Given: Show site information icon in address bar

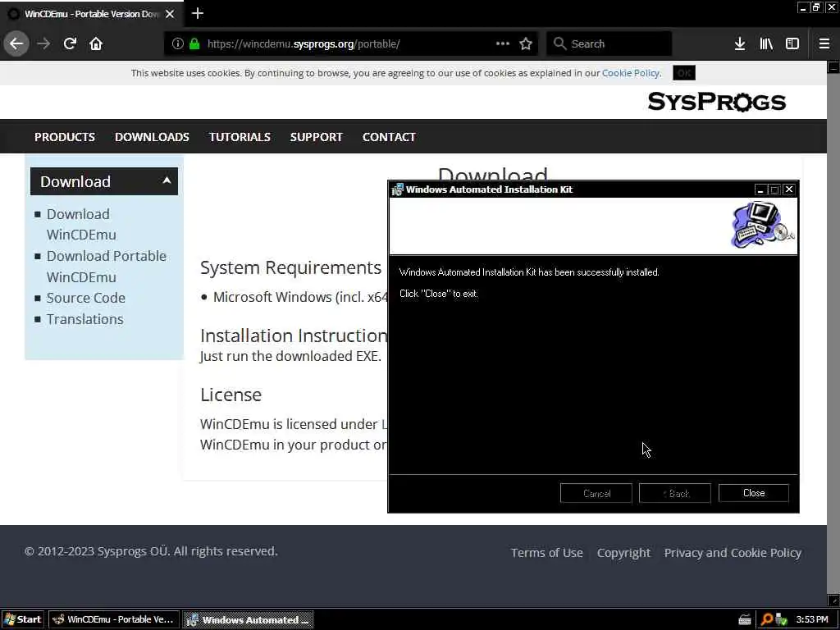Looking at the screenshot, I should [x=178, y=44].
